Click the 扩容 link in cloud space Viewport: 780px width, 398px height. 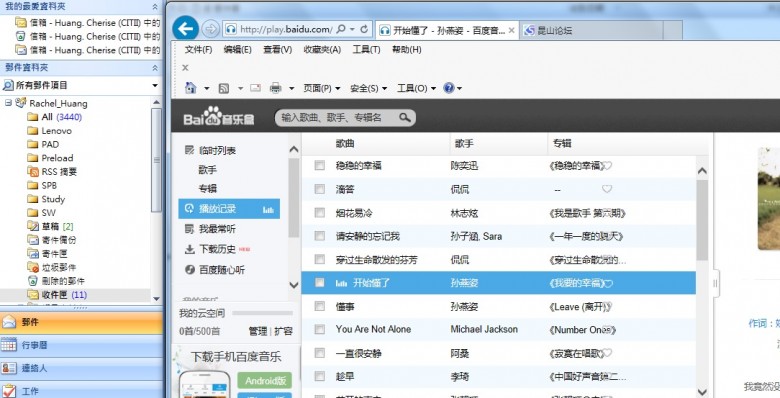click(x=283, y=331)
